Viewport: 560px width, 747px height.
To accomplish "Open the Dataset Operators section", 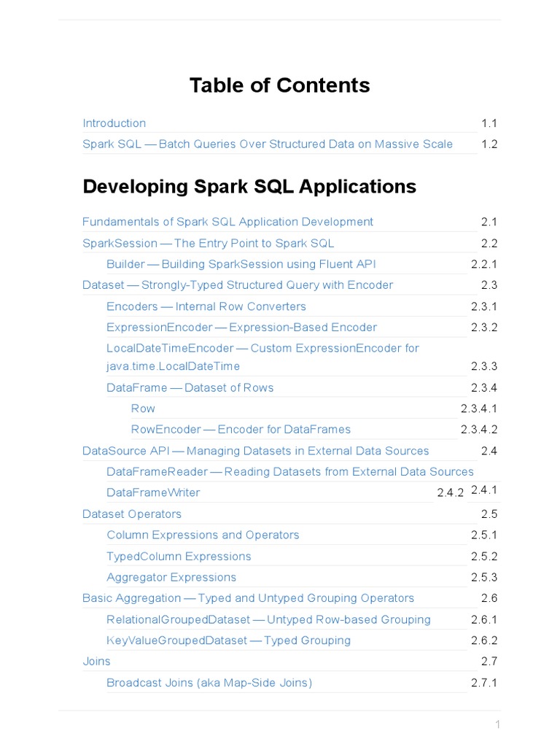I will point(132,514).
